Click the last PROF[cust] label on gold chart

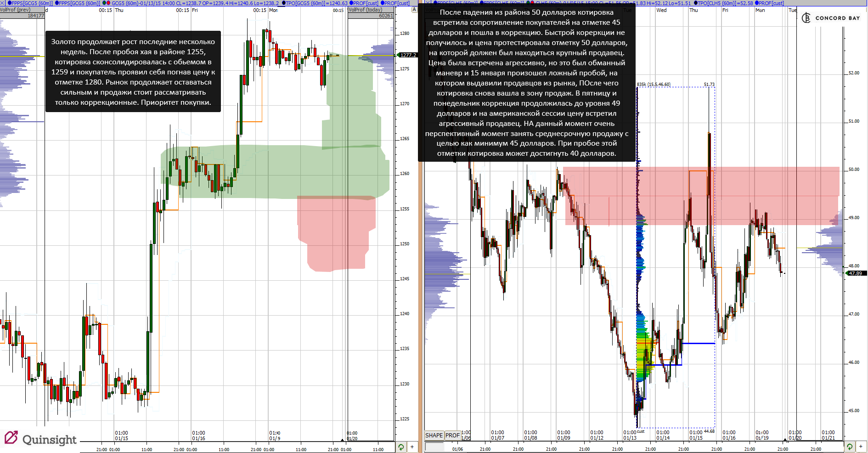click(x=395, y=3)
